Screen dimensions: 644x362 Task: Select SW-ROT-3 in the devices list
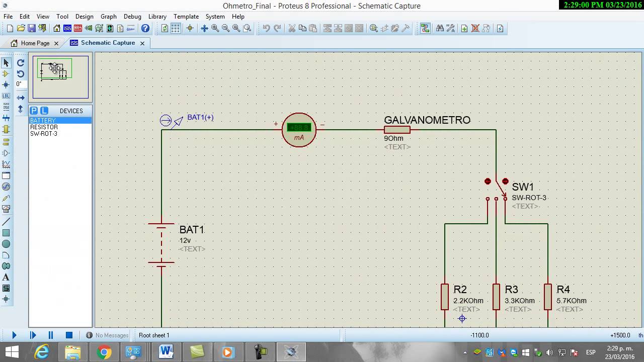(x=60, y=134)
